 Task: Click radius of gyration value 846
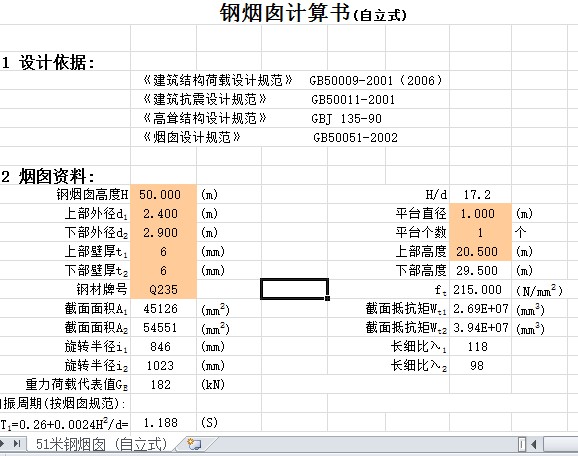(160, 347)
